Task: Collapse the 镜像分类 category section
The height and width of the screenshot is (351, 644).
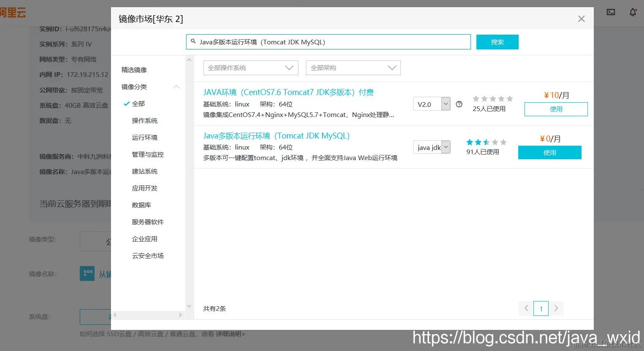Action: click(176, 87)
